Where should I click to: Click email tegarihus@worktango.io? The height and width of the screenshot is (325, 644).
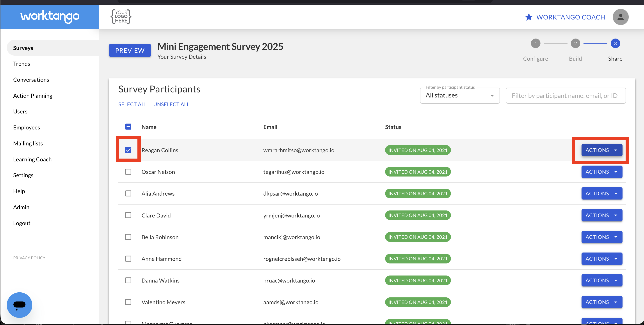point(294,172)
